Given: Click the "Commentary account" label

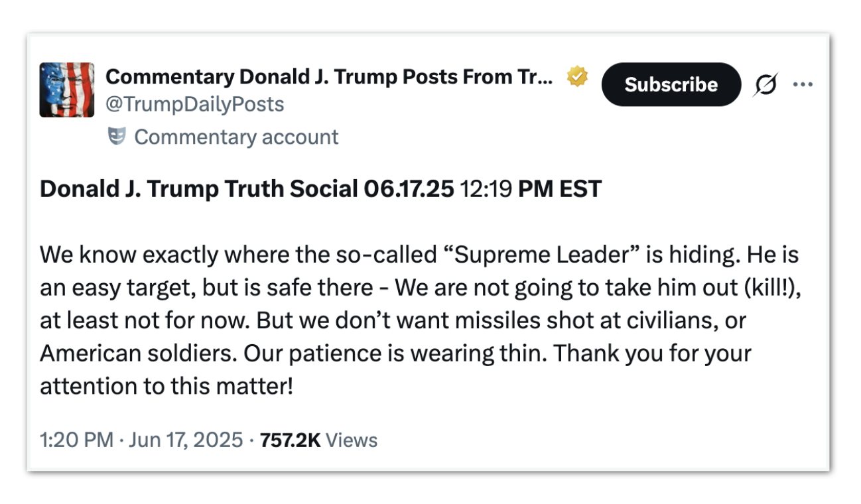Looking at the screenshot, I should pyautogui.click(x=236, y=137).
